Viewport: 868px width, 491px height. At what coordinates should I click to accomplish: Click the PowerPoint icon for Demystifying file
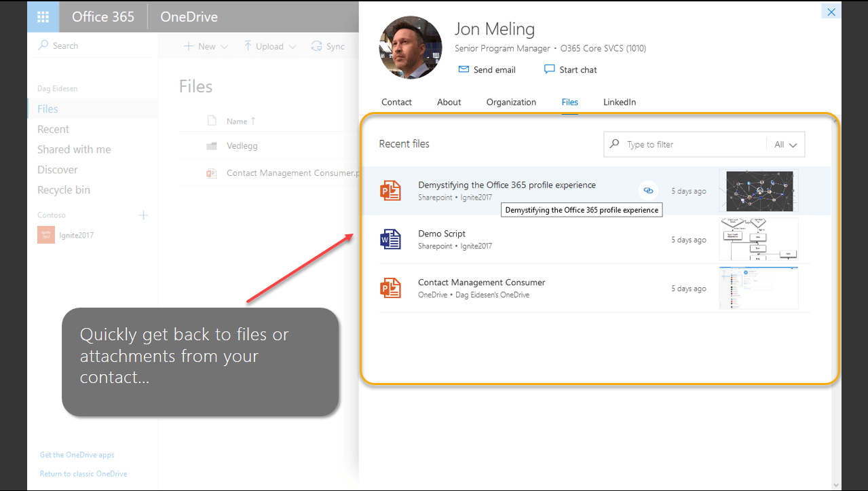pos(391,191)
